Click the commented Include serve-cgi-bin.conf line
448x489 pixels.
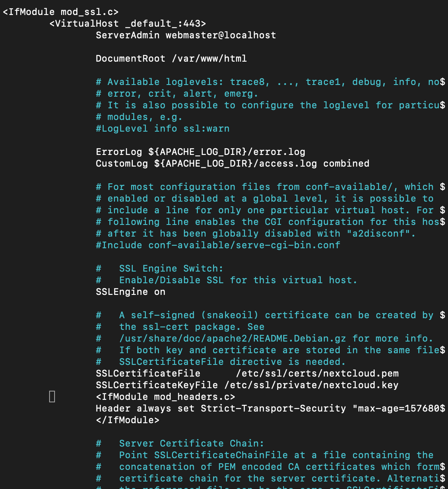point(218,245)
